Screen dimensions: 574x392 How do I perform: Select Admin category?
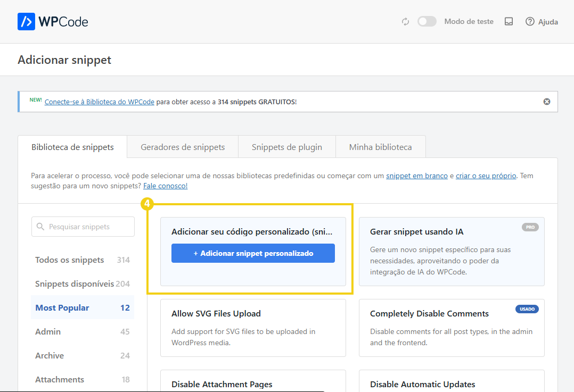pos(83,332)
